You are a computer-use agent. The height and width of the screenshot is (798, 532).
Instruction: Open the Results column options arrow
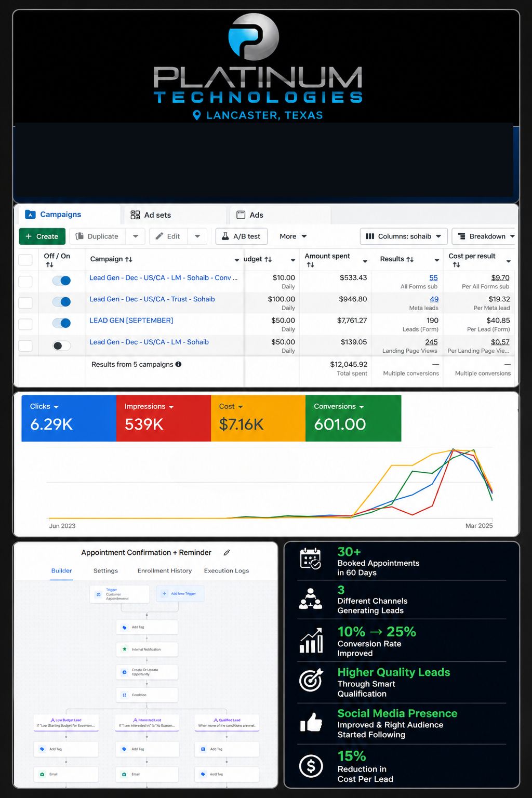(437, 260)
